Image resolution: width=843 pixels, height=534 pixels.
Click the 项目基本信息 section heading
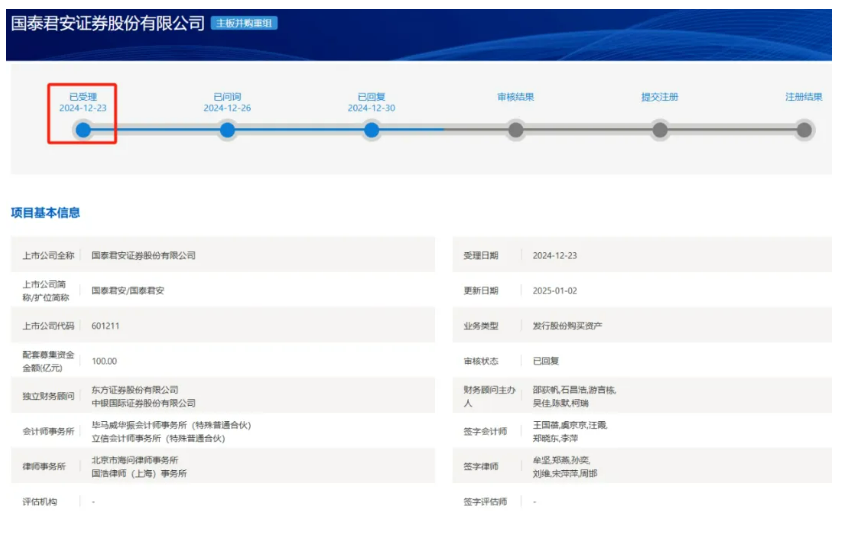pyautogui.click(x=46, y=213)
